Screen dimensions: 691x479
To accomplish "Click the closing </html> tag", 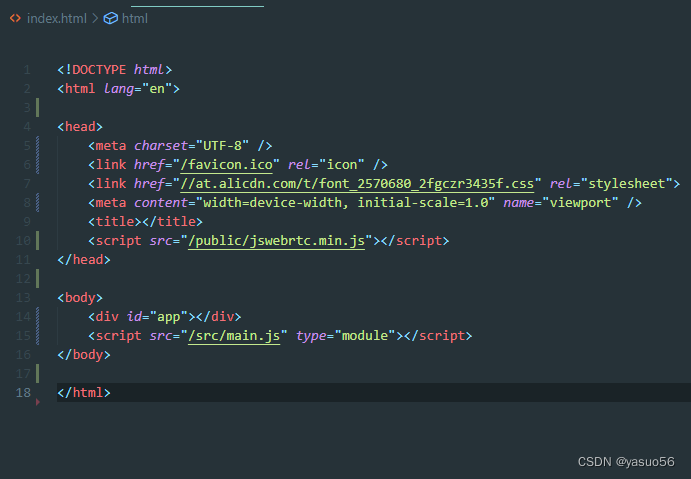I will pos(84,393).
